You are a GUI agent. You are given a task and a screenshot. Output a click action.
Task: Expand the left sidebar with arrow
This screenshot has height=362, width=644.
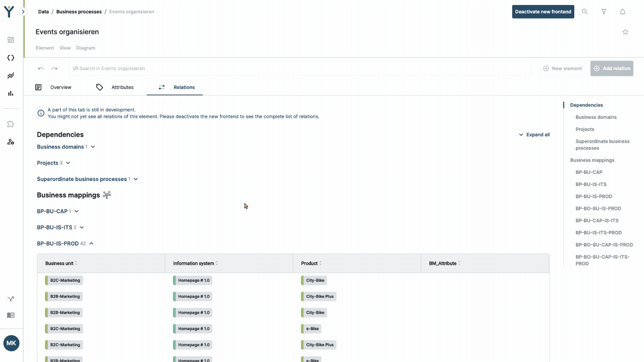[x=23, y=12]
